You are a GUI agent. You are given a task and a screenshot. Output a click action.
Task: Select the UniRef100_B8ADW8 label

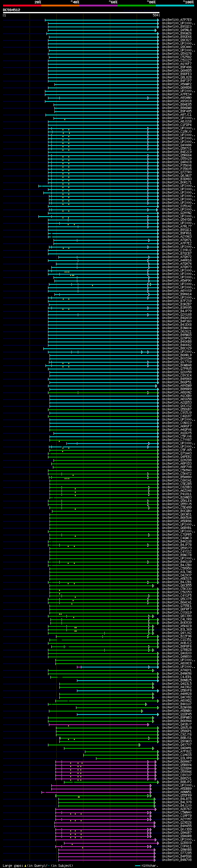pos(177,108)
